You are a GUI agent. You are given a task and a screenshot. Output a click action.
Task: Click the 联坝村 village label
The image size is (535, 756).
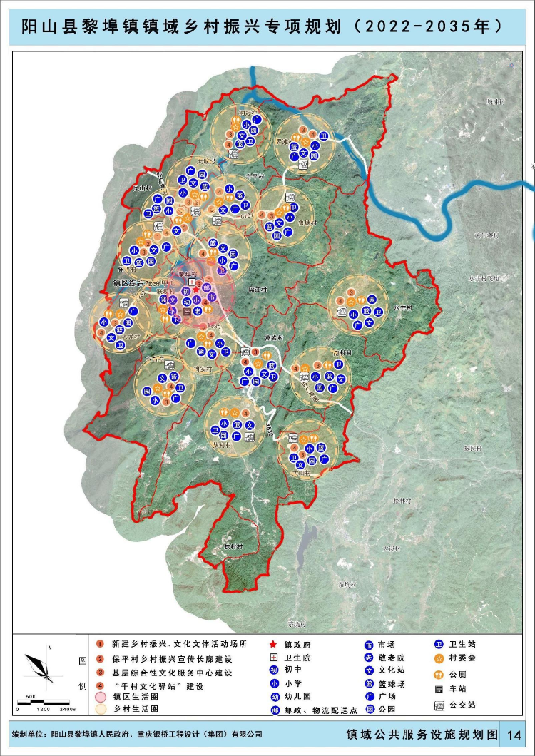[x=167, y=292]
